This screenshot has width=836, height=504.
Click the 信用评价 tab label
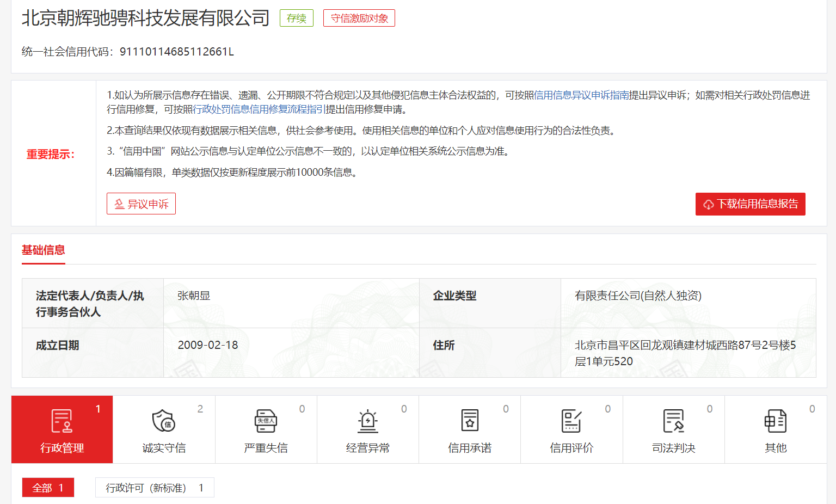pyautogui.click(x=571, y=448)
